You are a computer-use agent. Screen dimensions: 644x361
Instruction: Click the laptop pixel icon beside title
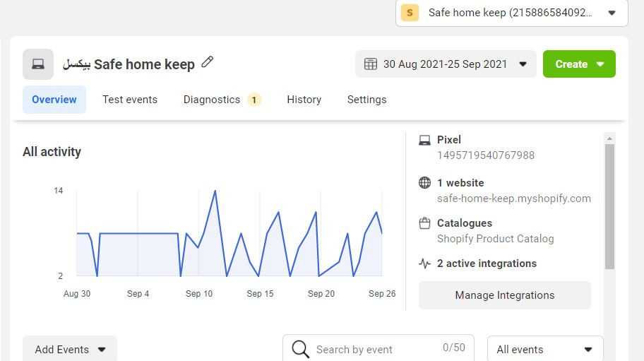pyautogui.click(x=38, y=64)
